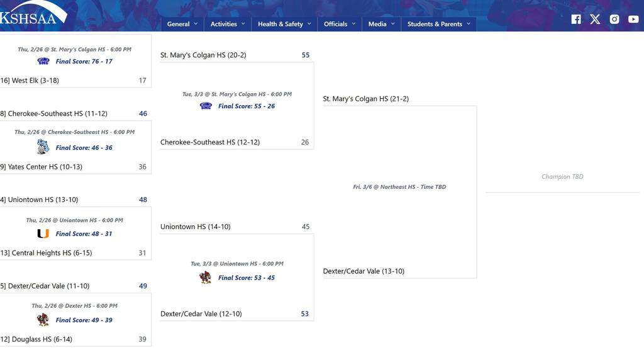Click the Champion TBD placeholder
This screenshot has height=357, width=644.
562,177
